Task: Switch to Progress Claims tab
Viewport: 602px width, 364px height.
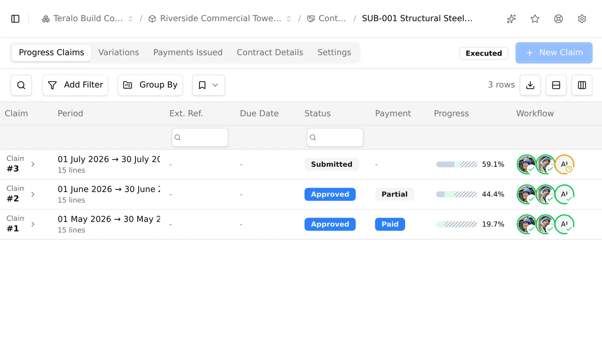Action: pos(51,53)
